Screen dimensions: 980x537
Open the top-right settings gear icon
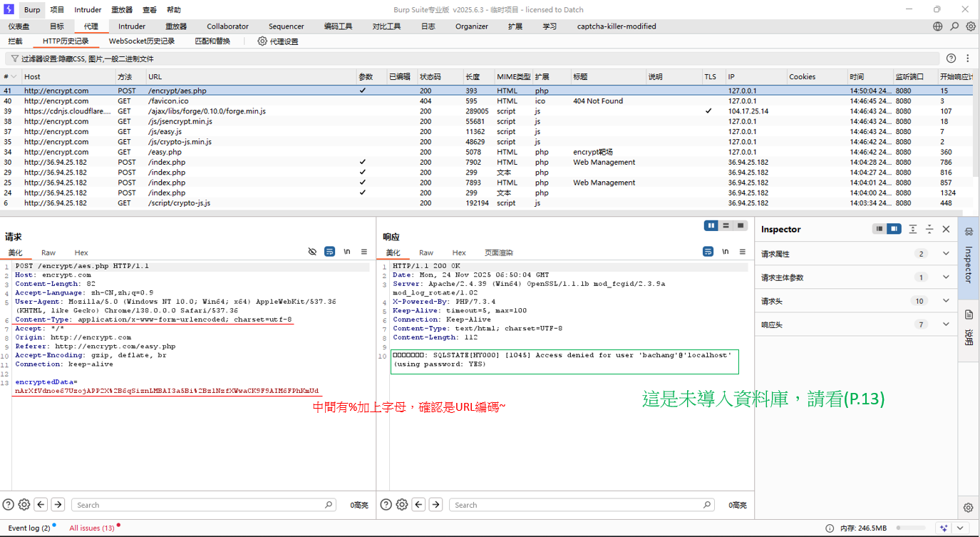[x=971, y=26]
